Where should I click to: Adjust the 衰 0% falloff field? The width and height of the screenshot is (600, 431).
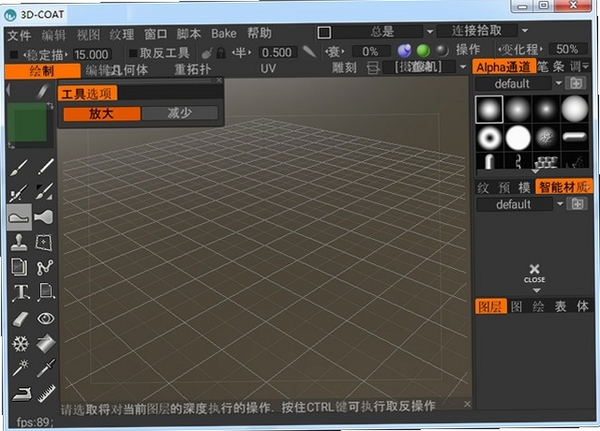pyautogui.click(x=370, y=51)
